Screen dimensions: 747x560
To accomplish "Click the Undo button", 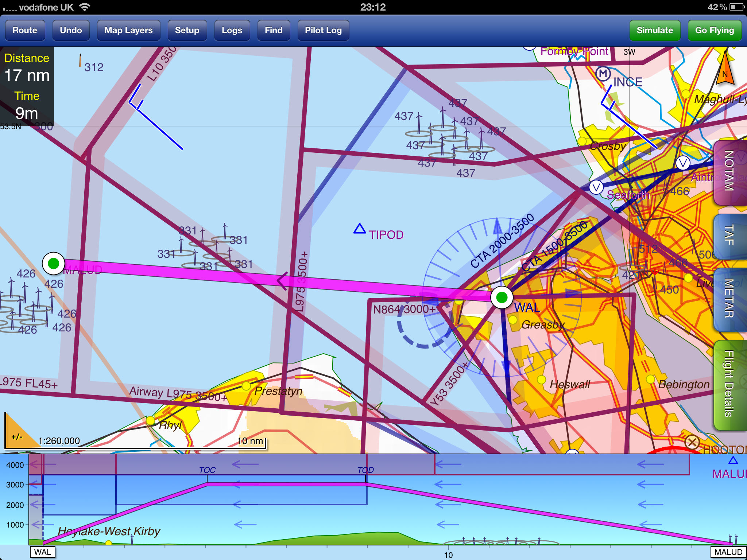I will click(x=71, y=30).
